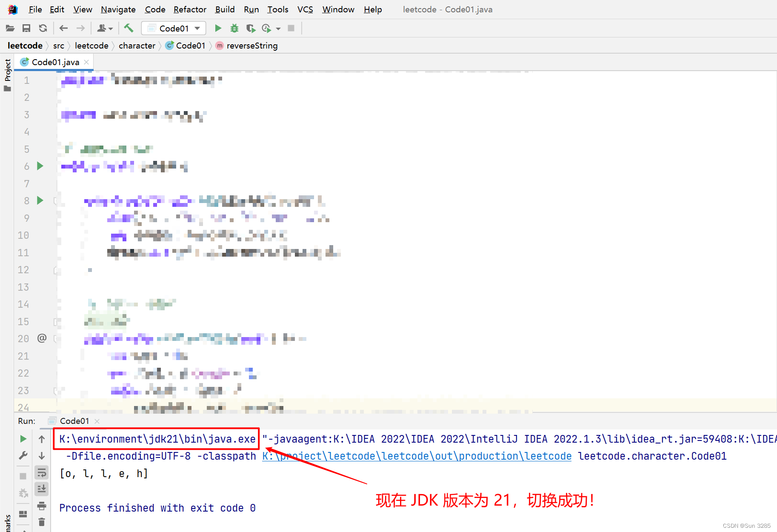Toggle code fold marker on line 12
Image resolution: width=777 pixels, height=532 pixels.
tap(55, 270)
